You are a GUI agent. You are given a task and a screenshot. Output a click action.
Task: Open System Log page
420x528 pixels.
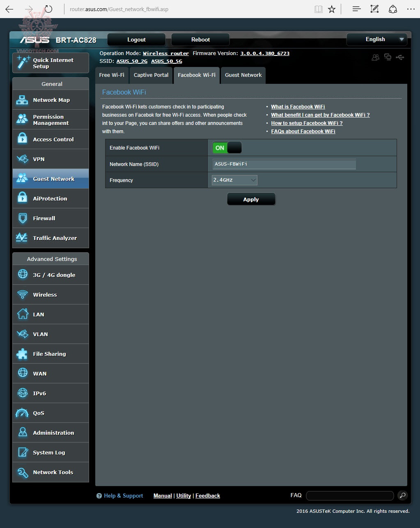click(50, 452)
